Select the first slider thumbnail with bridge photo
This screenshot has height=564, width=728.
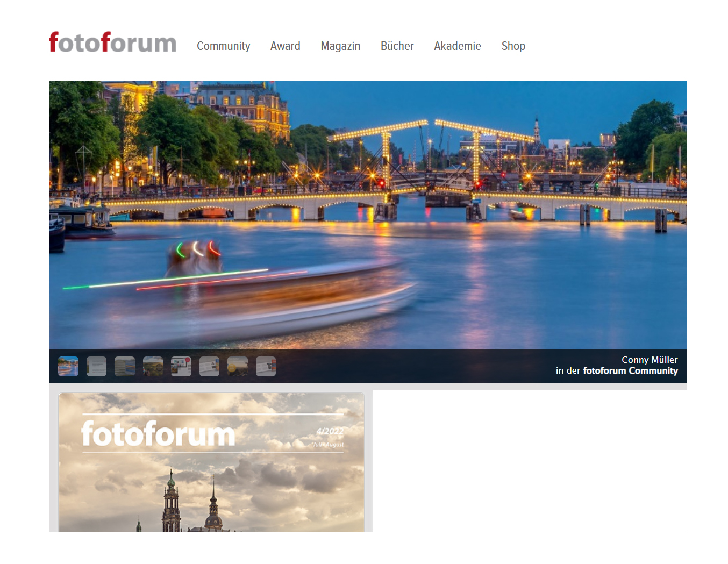pos(68,367)
